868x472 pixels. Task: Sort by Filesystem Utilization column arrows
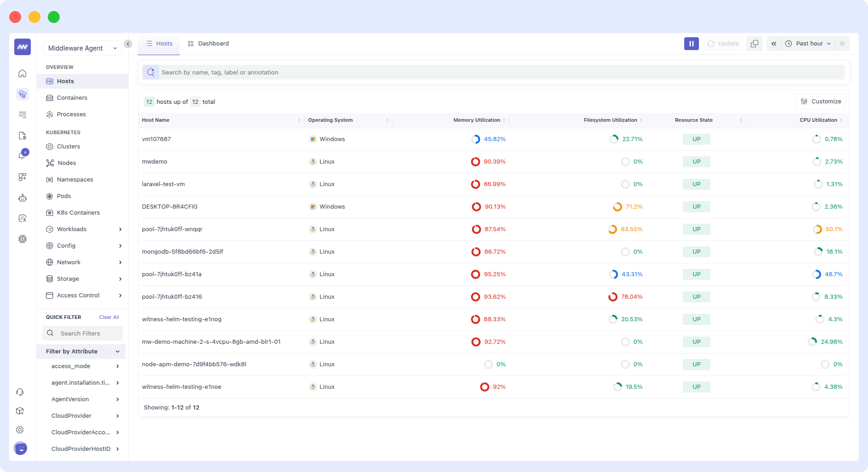(x=641, y=120)
